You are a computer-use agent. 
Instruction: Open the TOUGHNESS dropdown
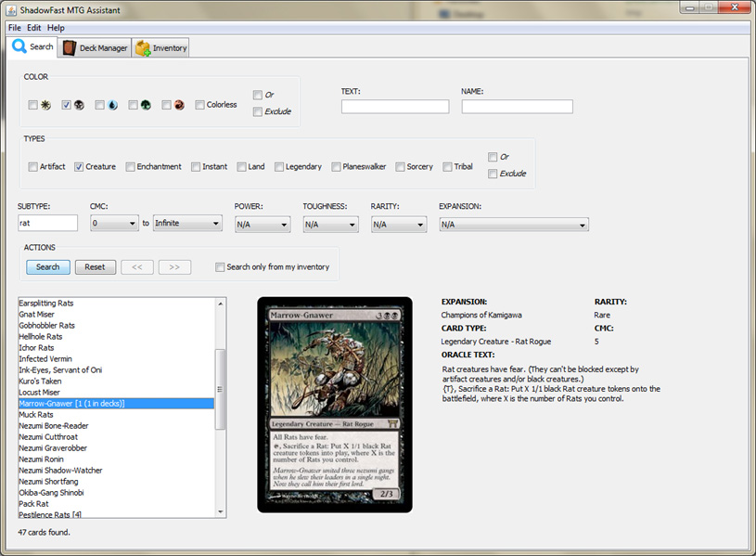(331, 225)
